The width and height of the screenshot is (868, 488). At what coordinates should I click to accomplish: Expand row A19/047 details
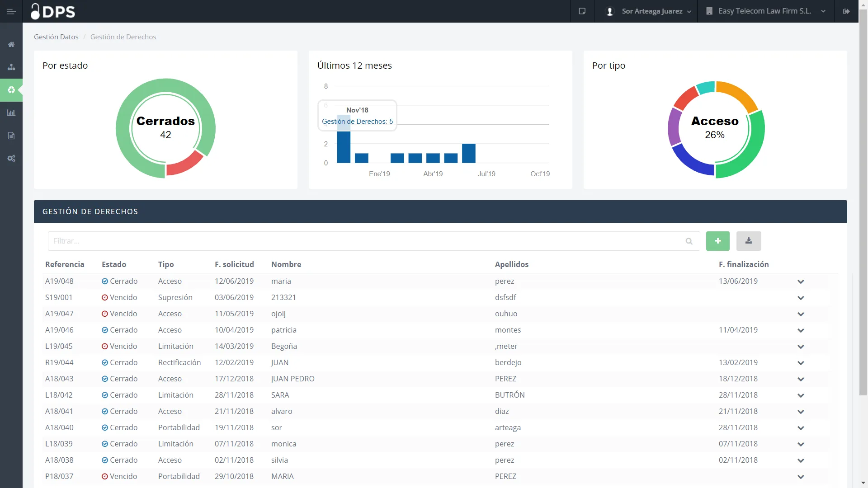coord(801,314)
